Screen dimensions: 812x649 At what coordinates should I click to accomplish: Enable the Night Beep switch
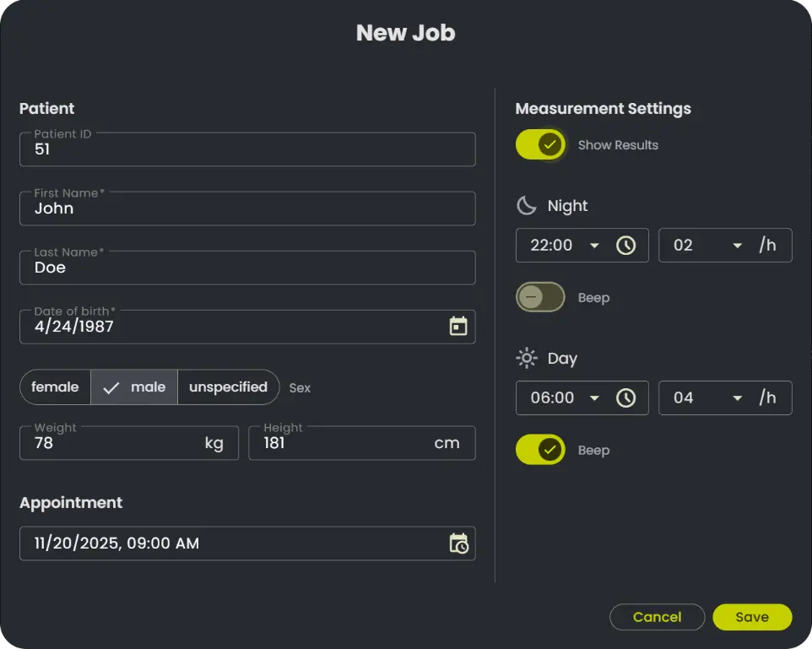[x=540, y=297]
